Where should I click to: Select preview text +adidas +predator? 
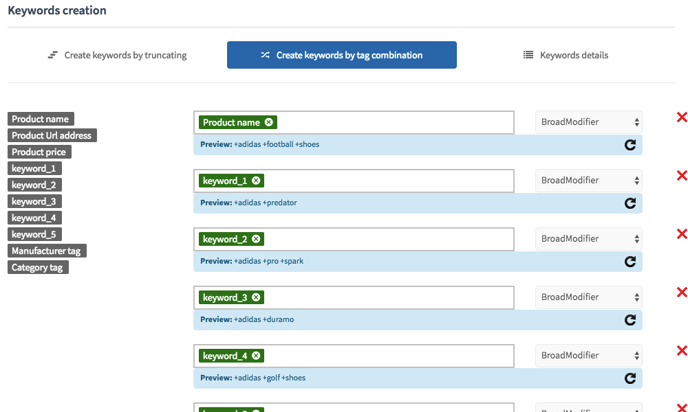click(x=265, y=203)
